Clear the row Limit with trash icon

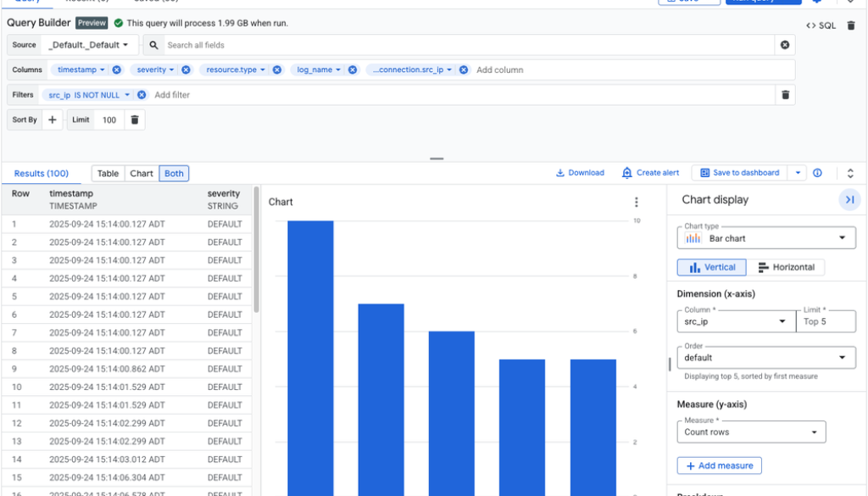[x=134, y=120]
